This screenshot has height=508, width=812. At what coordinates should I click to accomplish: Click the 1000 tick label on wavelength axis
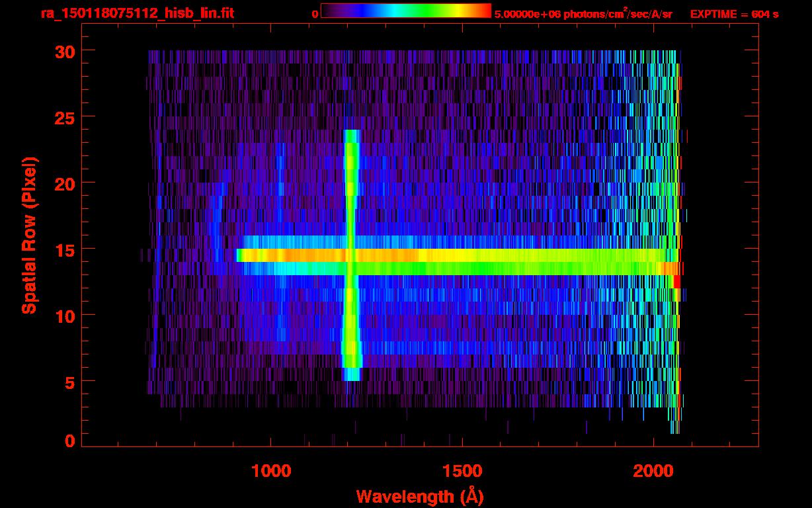[271, 471]
